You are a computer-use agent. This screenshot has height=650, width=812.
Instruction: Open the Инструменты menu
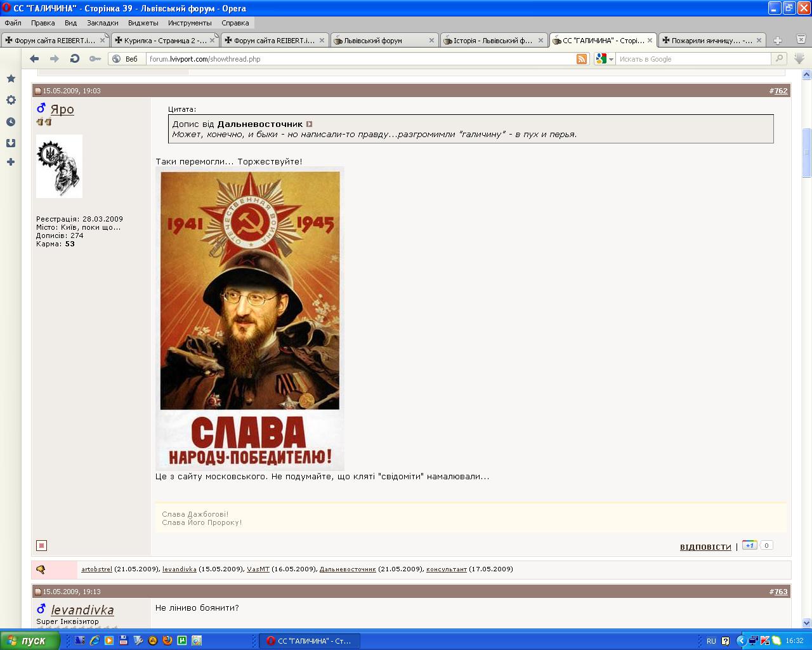pyautogui.click(x=190, y=23)
